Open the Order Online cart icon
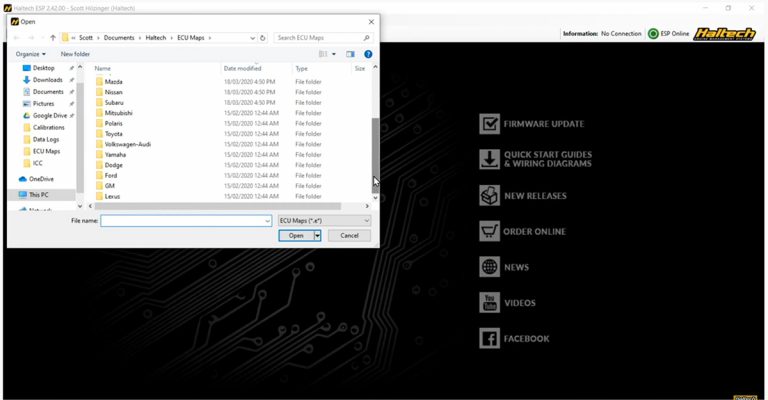 [489, 232]
